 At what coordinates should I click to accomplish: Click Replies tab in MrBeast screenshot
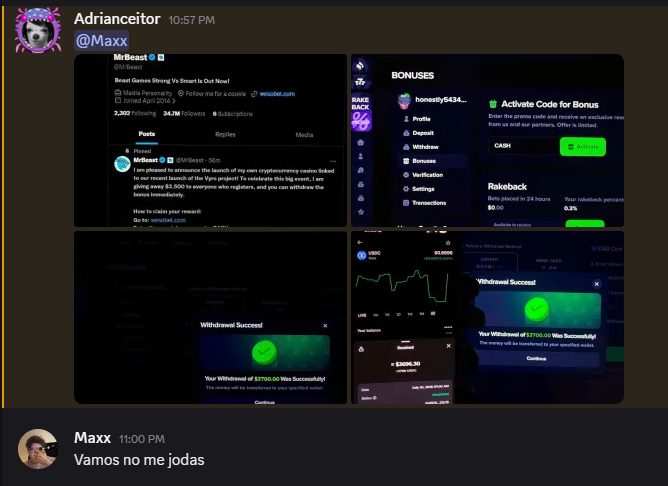click(225, 134)
